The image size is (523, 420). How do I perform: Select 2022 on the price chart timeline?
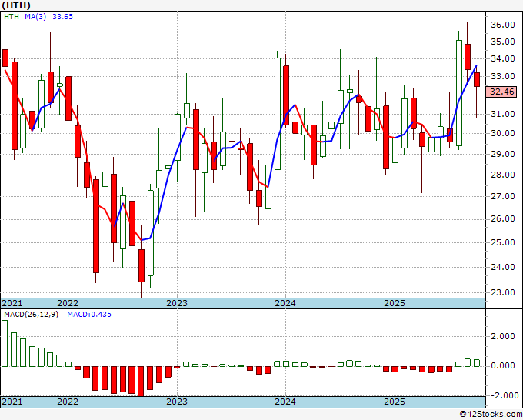tap(68, 303)
